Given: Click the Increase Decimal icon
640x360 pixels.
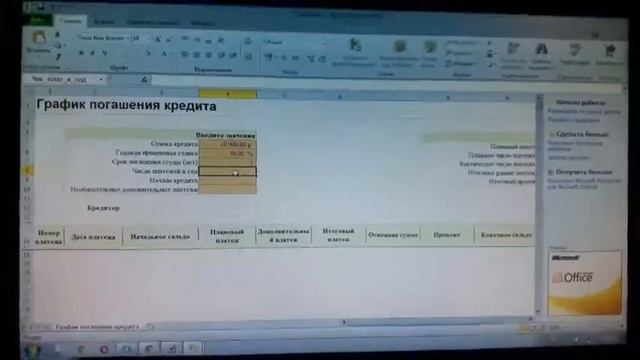Looking at the screenshot, I should point(311,59).
